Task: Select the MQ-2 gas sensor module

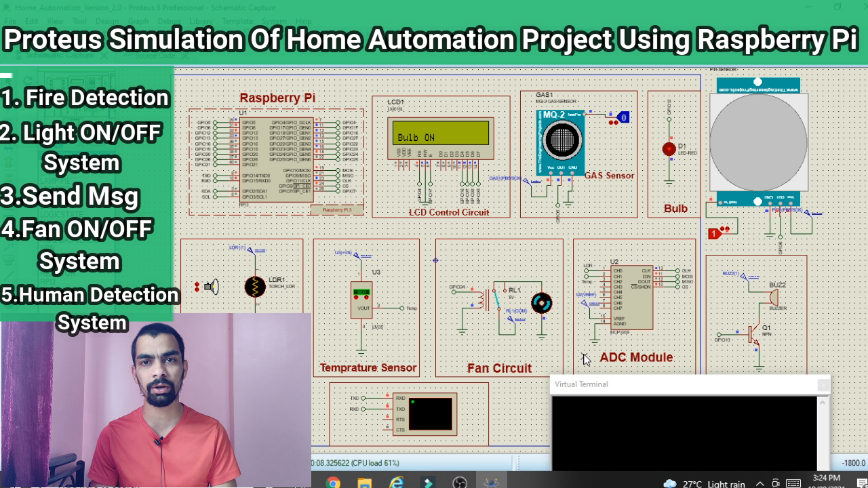Action: click(x=560, y=142)
